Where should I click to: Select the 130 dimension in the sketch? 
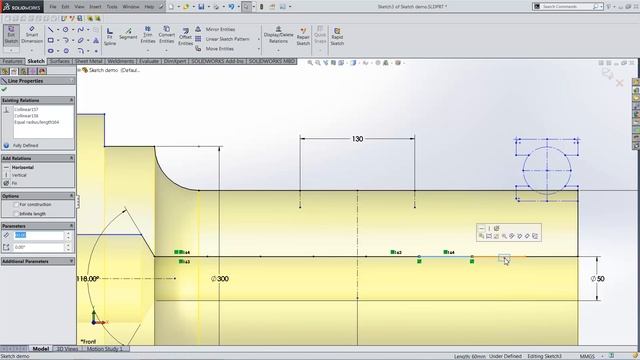(357, 139)
